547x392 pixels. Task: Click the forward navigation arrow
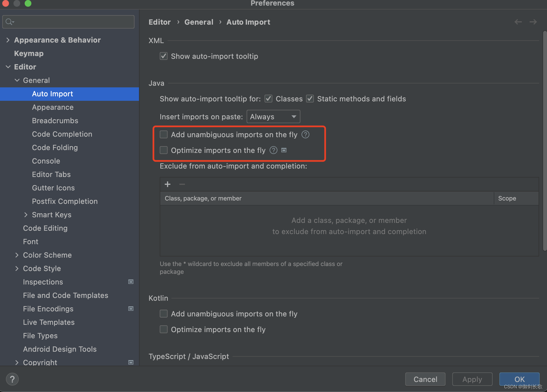point(533,22)
